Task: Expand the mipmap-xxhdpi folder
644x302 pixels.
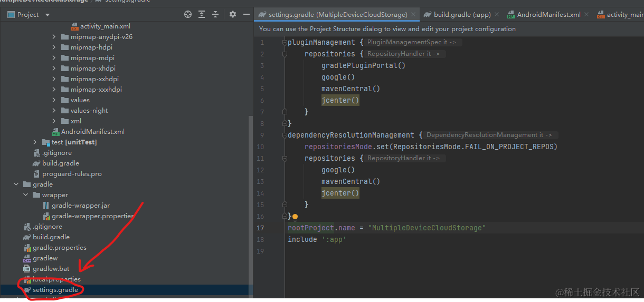Action: [54, 79]
